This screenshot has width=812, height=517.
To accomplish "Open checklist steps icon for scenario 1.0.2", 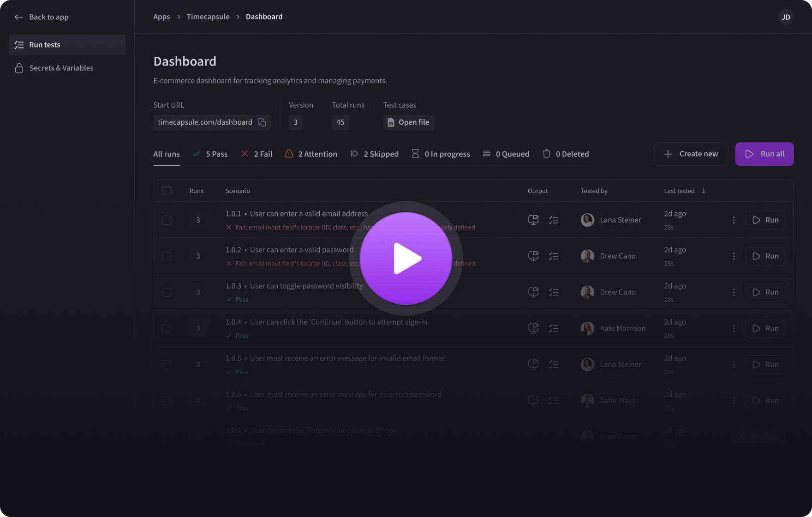I will click(x=554, y=256).
